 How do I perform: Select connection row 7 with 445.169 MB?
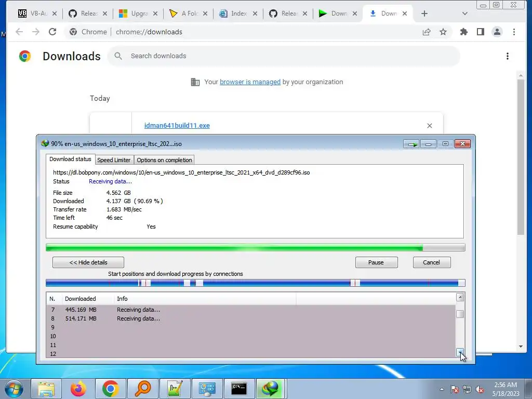tap(251, 310)
